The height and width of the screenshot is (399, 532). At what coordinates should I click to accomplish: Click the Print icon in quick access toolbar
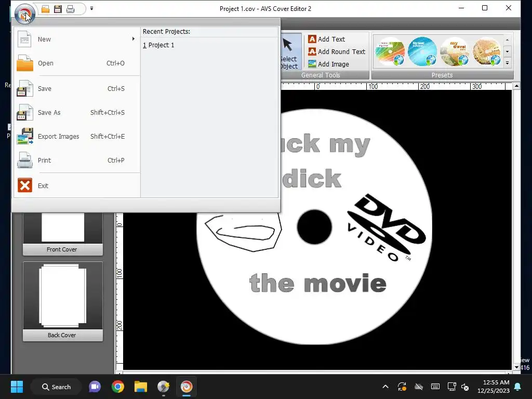[70, 9]
